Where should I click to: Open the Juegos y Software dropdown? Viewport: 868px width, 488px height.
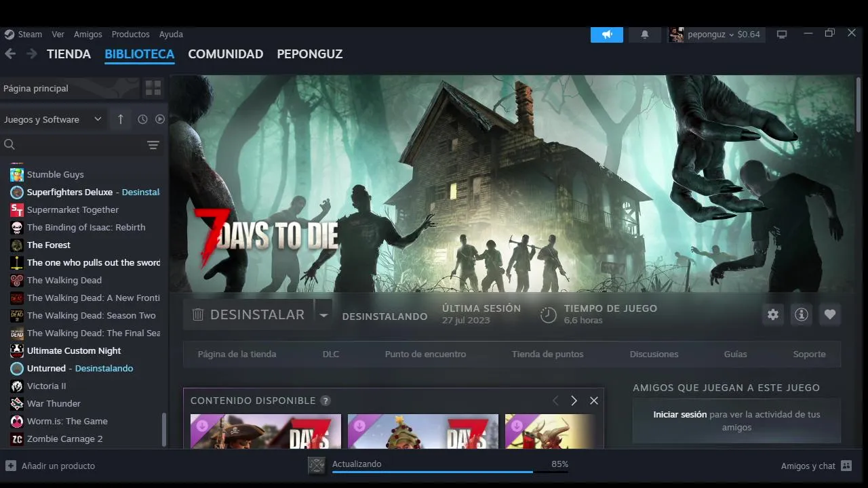(x=53, y=119)
